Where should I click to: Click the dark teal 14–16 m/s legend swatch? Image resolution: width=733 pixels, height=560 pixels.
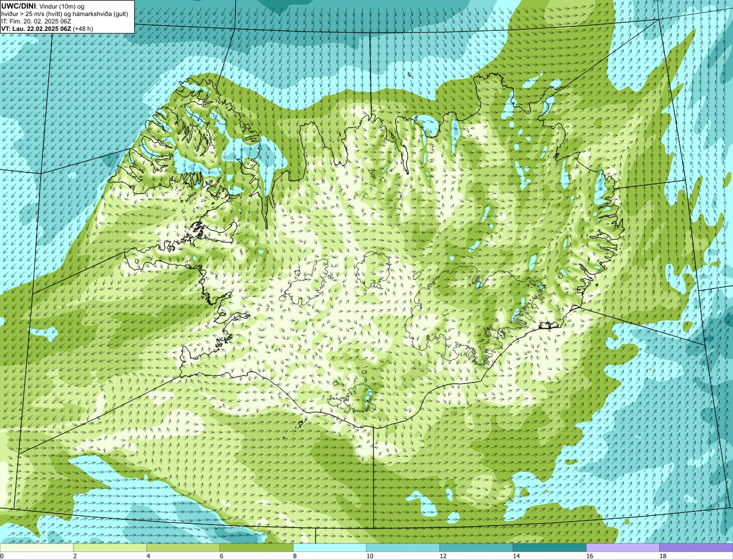click(x=550, y=548)
